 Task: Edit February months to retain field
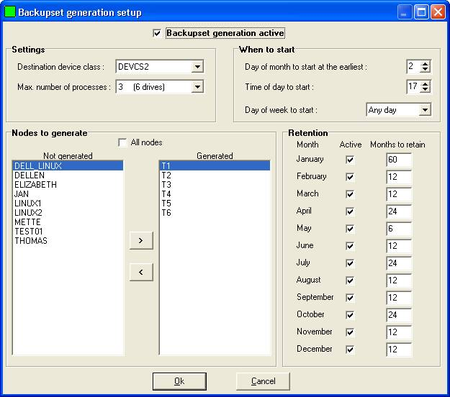tap(399, 177)
